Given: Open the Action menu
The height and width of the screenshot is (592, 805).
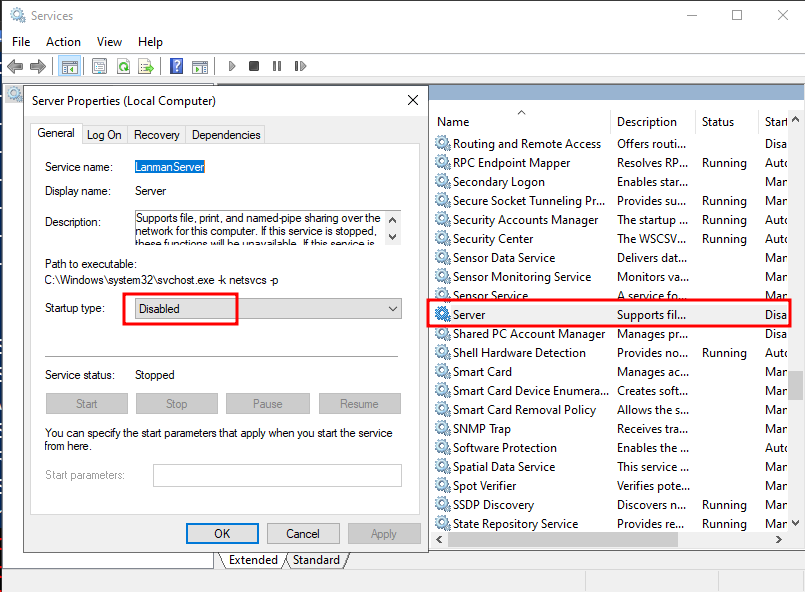Looking at the screenshot, I should point(63,41).
